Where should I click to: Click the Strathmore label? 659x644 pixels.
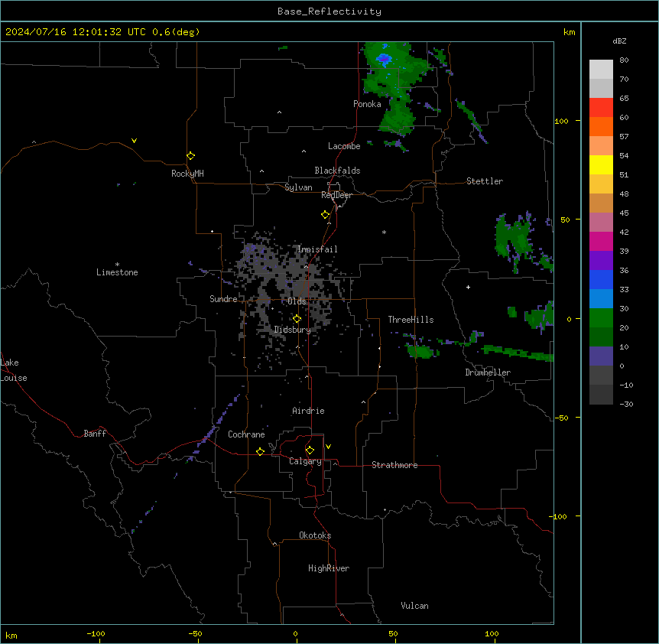(394, 465)
